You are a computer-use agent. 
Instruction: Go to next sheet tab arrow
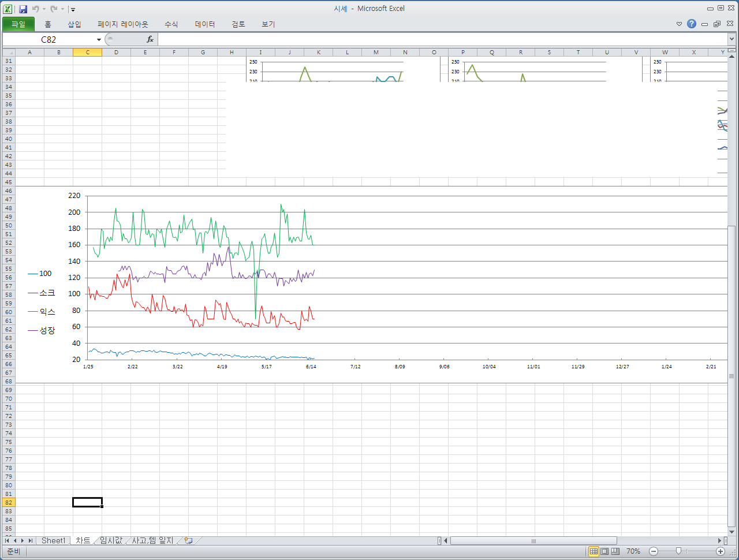23,541
